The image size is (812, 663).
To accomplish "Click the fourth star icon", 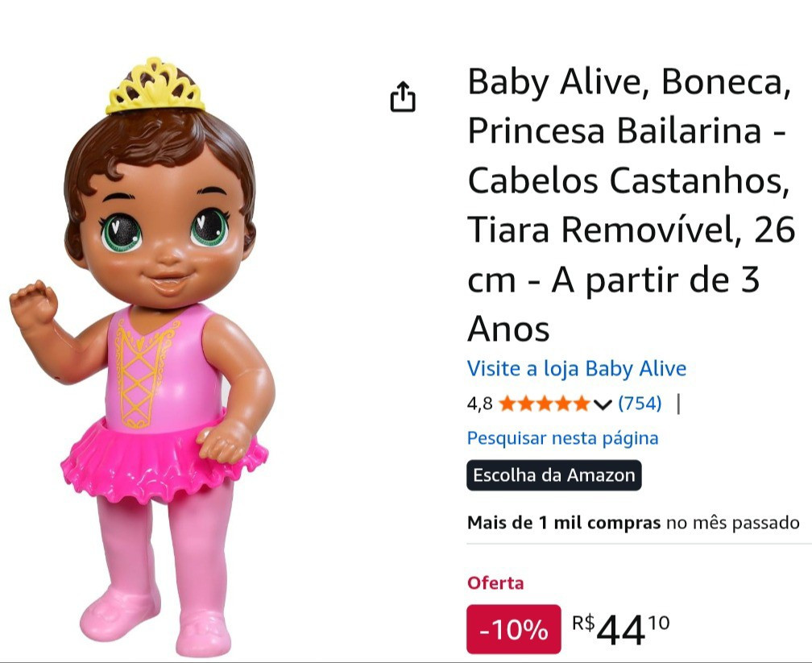I will pos(565,402).
